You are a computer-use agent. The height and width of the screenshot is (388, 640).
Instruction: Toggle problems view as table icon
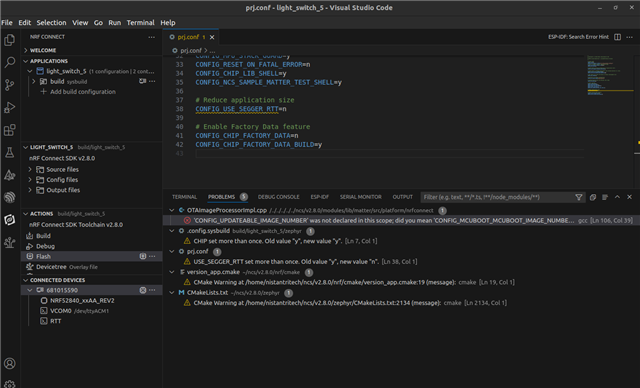click(605, 197)
